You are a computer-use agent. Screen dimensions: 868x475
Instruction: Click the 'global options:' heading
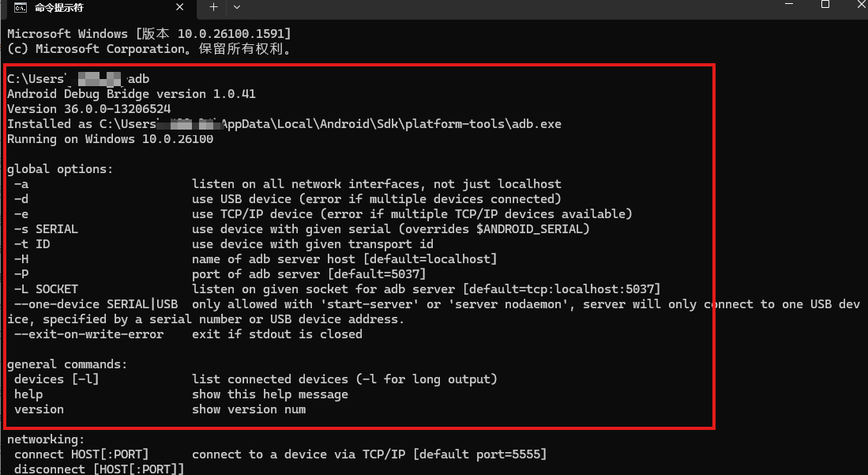click(60, 169)
